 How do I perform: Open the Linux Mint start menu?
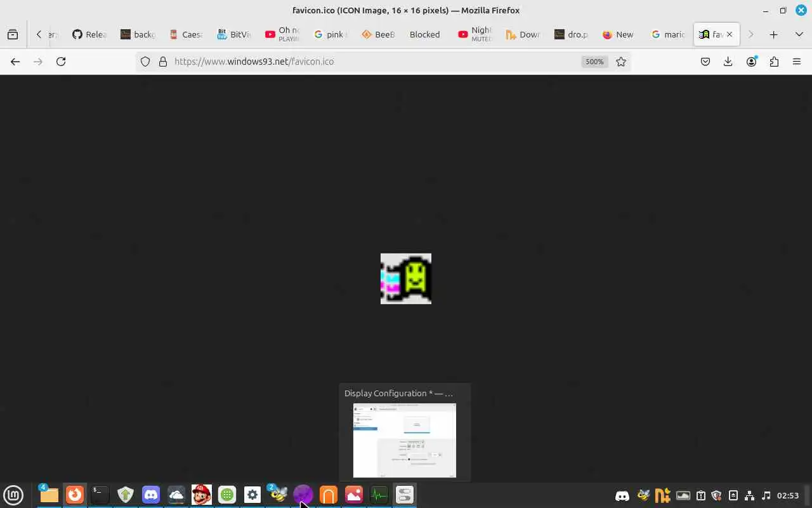point(13,495)
